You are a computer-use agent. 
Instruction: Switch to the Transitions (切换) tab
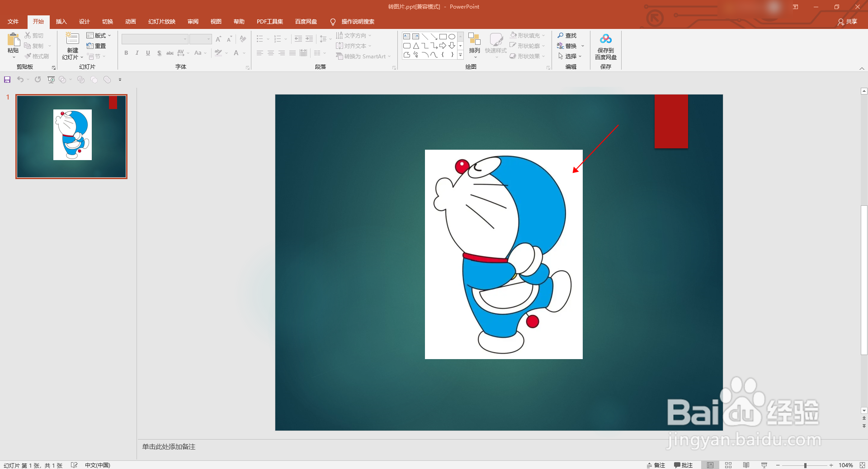[108, 22]
